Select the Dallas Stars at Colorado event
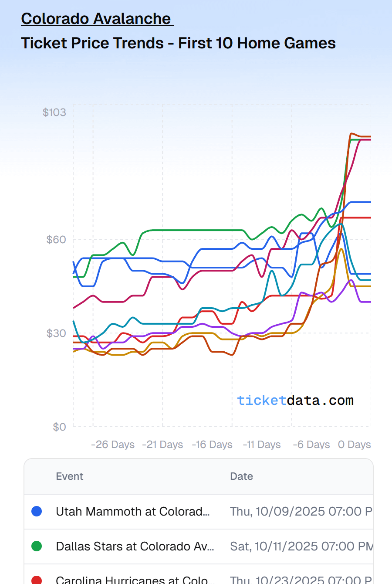The height and width of the screenshot is (584, 392). 135,546
